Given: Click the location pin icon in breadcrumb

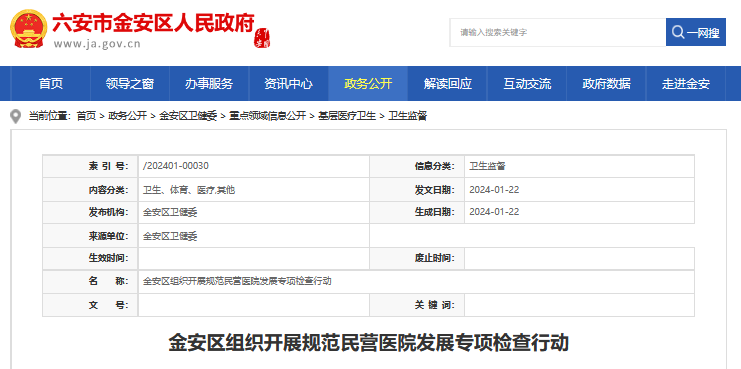Looking at the screenshot, I should coord(16,116).
